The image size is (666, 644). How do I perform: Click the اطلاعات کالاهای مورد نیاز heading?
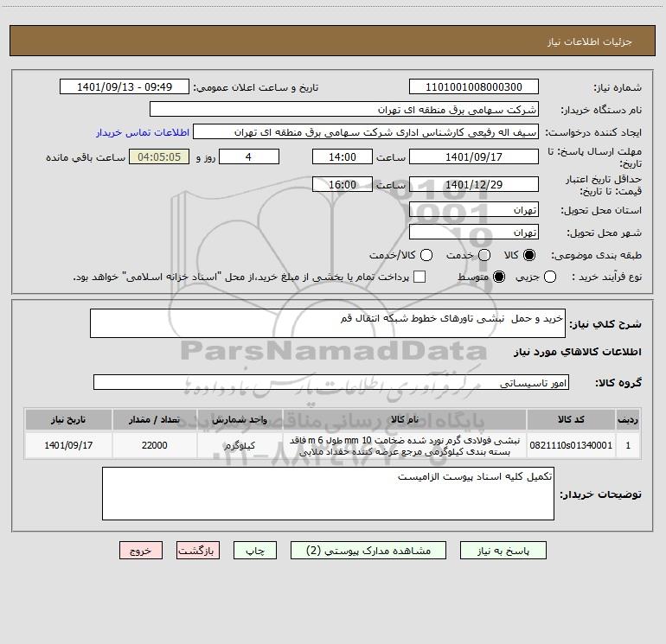[578, 352]
